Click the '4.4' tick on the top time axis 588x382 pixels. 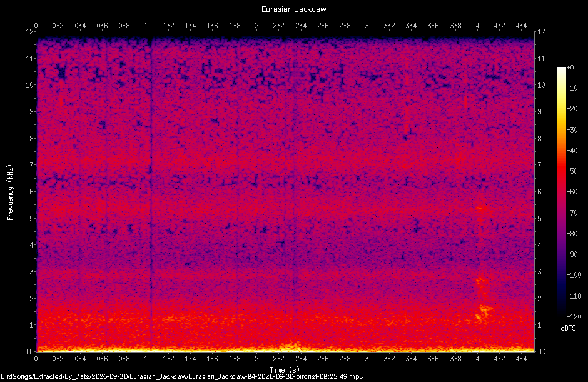pos(521,26)
